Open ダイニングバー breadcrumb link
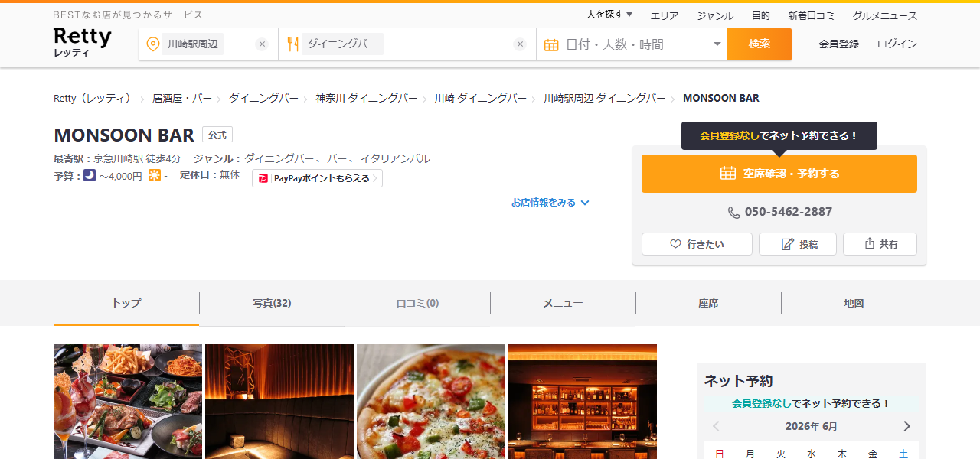Viewport: 980px width, 459px height. coord(263,98)
